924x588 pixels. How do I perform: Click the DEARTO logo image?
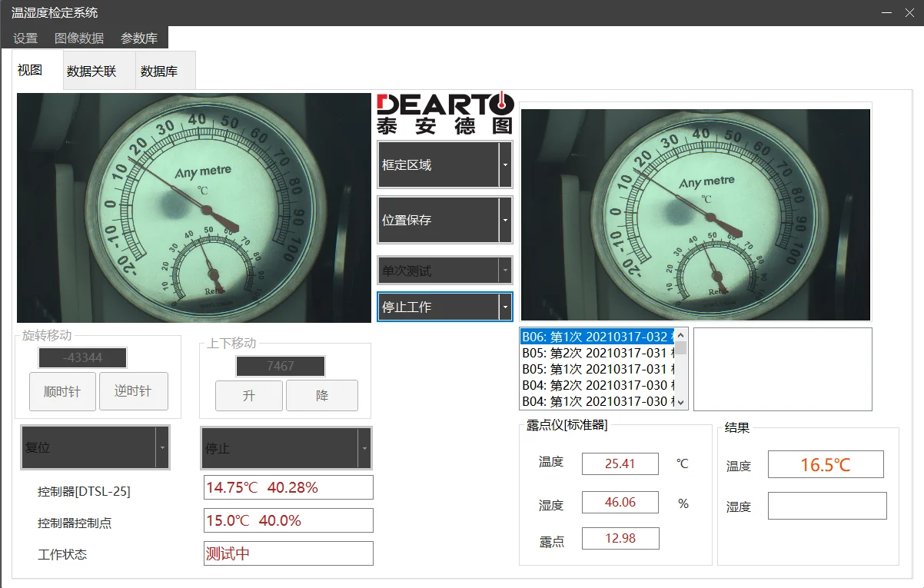coord(444,113)
